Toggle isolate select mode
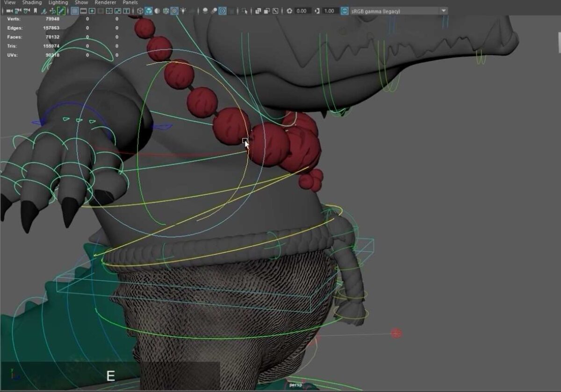The width and height of the screenshot is (561, 392). point(245,11)
